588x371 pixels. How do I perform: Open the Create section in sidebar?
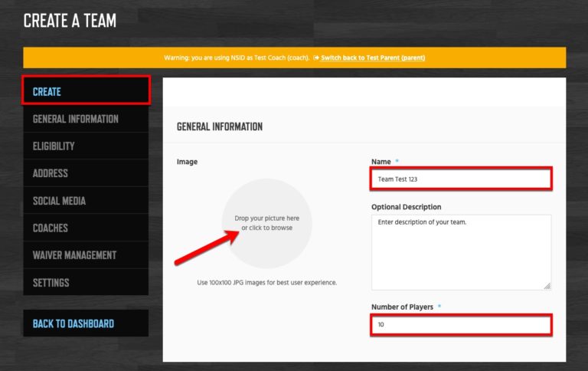pyautogui.click(x=86, y=91)
